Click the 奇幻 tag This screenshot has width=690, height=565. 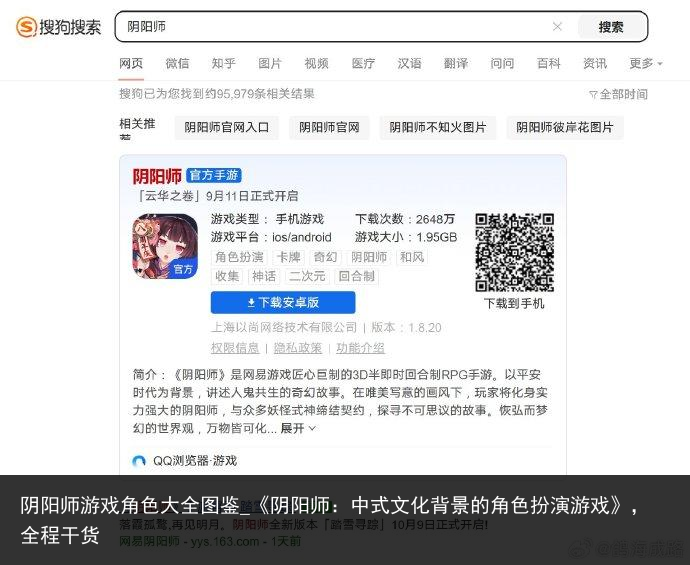325,257
